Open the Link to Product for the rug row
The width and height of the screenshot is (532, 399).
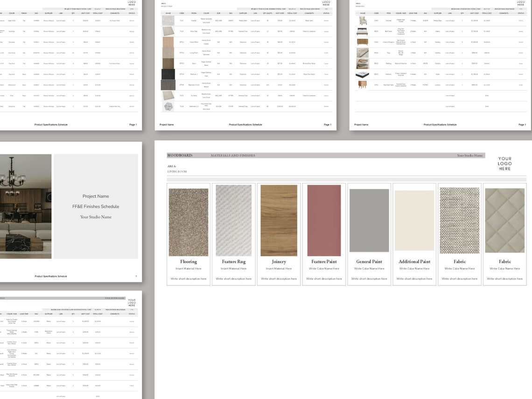coord(450,53)
